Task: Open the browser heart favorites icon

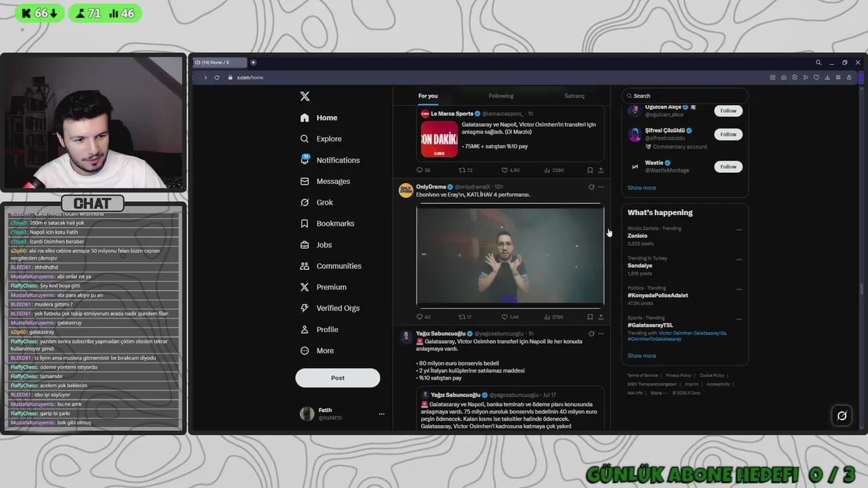Action: [x=816, y=77]
